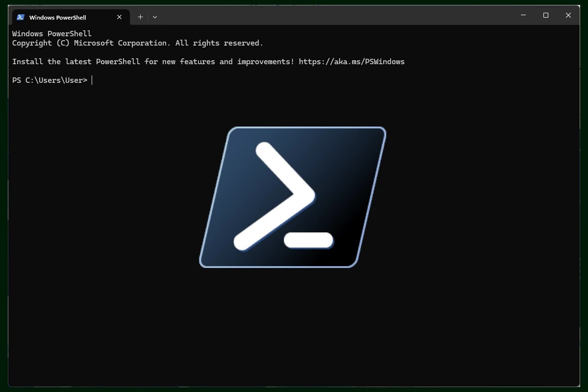Click the PowerShell icon on the active tab

tap(21, 17)
